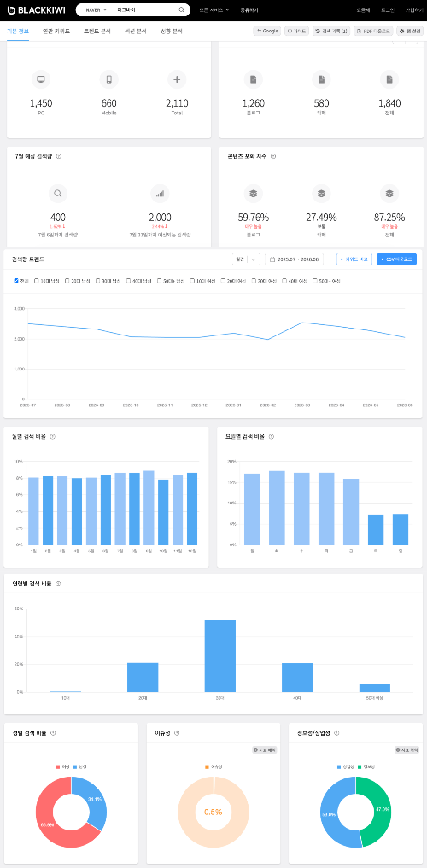Enable the 20대 남성 checkbox
The width and height of the screenshot is (427, 868).
pos(67,281)
